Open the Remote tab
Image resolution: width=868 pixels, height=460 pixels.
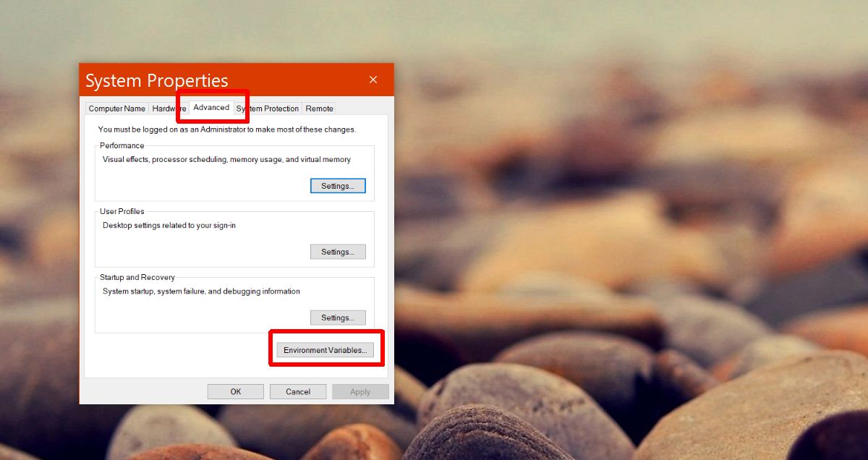pyautogui.click(x=319, y=108)
